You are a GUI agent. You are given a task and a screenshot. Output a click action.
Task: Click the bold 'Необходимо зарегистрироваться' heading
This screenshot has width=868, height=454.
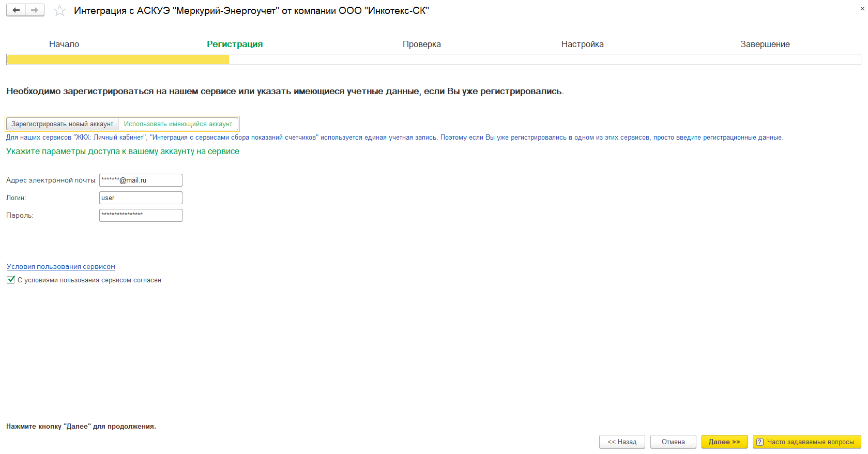[x=285, y=92]
